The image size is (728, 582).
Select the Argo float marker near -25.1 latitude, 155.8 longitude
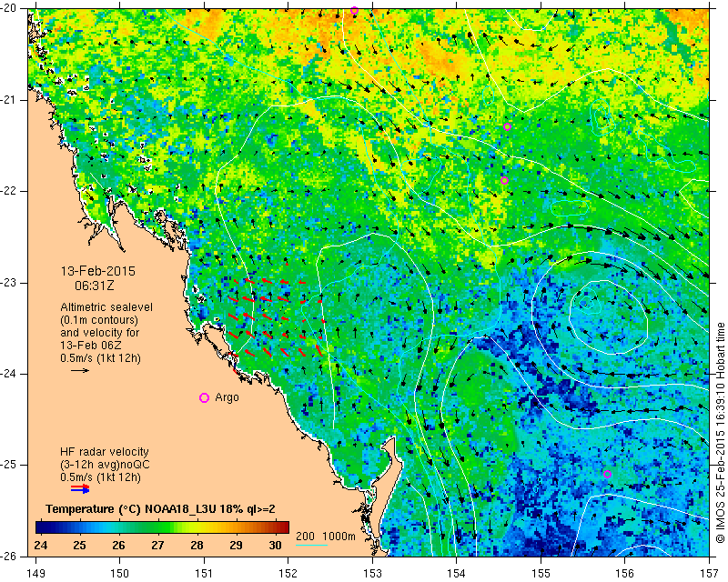tap(607, 475)
